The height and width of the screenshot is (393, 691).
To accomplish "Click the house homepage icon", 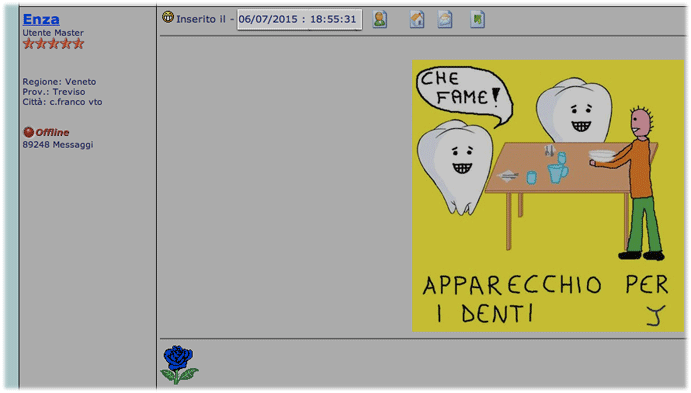I will (417, 19).
